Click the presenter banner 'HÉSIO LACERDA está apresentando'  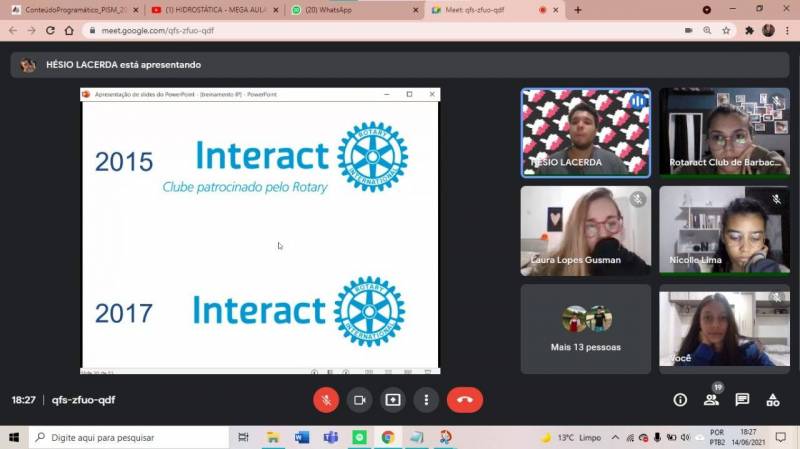(399, 65)
